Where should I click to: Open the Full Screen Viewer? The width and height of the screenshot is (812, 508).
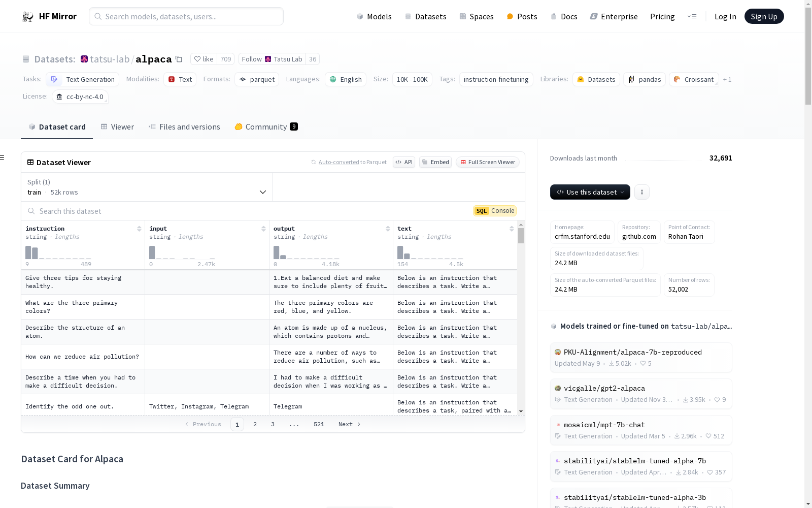point(488,162)
